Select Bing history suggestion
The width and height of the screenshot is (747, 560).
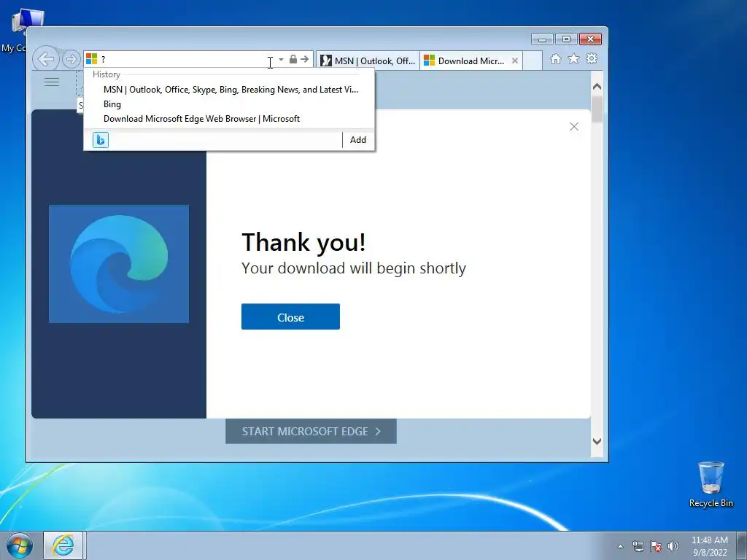[229, 104]
